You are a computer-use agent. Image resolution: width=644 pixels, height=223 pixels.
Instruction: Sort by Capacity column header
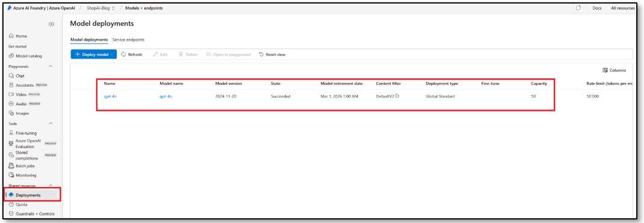tap(539, 83)
